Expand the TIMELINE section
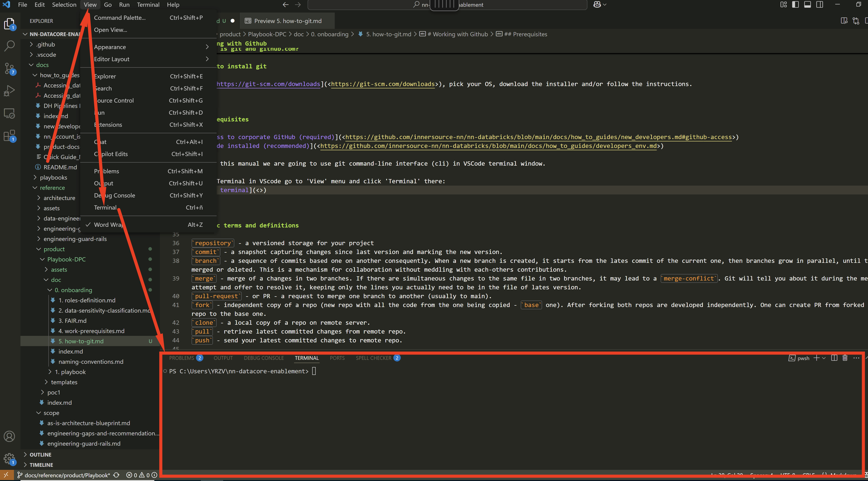The height and width of the screenshot is (481, 868). pos(41,464)
